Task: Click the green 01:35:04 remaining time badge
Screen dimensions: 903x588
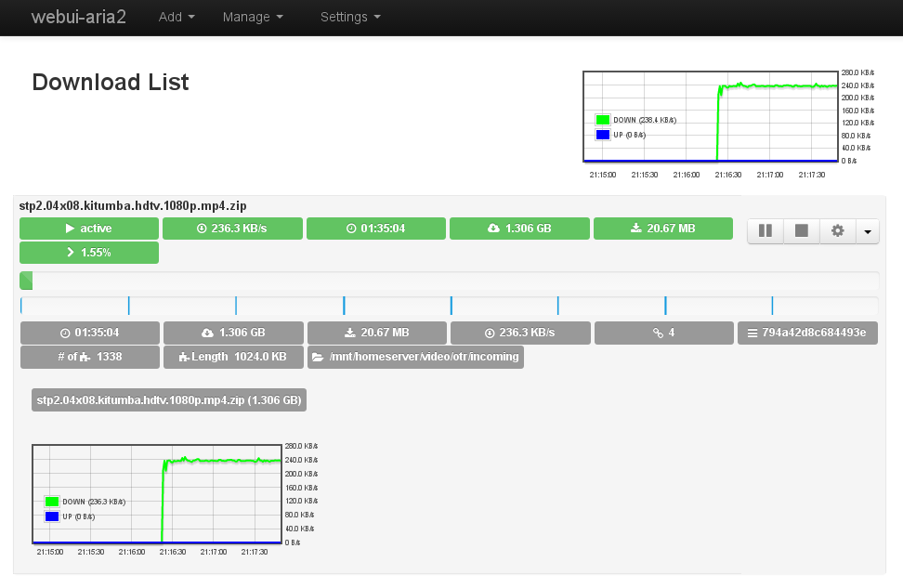Action: click(376, 229)
